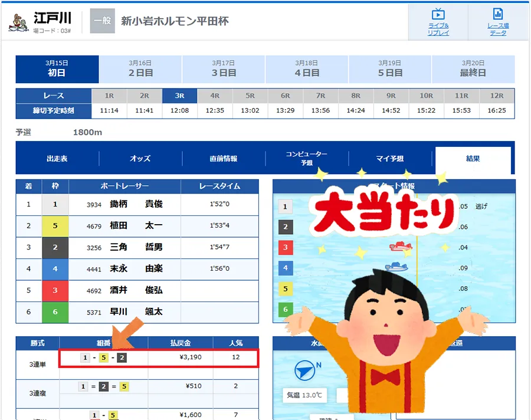Click the 一般 race grade badge
Image resolution: width=531 pixels, height=420 pixels.
102,21
